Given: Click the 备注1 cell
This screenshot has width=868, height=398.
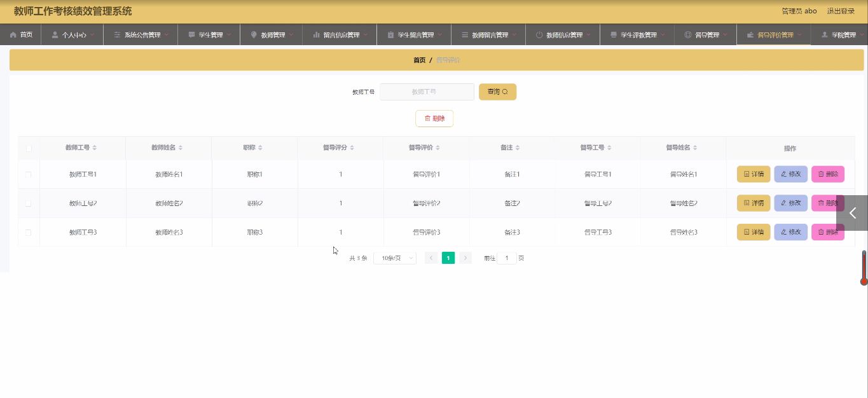Looking at the screenshot, I should pos(513,174).
